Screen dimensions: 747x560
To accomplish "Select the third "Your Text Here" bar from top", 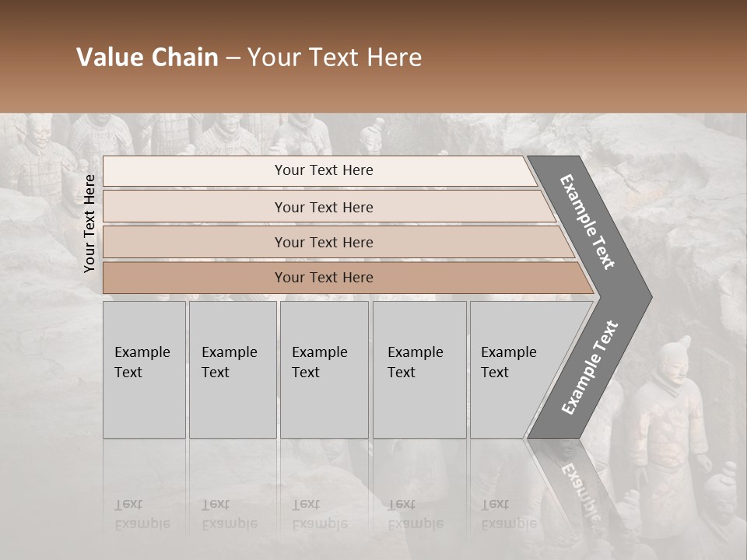I will tap(324, 243).
